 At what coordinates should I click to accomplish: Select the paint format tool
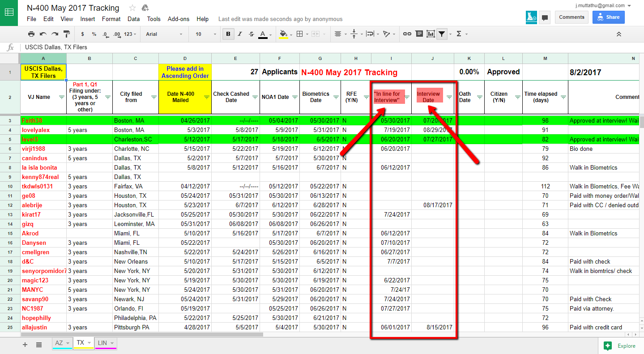tap(67, 34)
